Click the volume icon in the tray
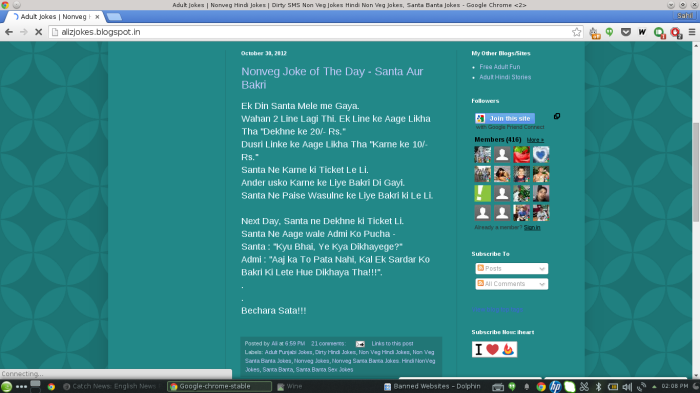 tap(627, 387)
